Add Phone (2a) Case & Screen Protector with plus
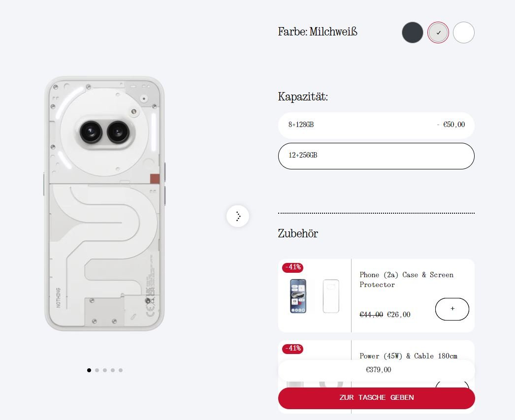The width and height of the screenshot is (515, 420). point(452,309)
